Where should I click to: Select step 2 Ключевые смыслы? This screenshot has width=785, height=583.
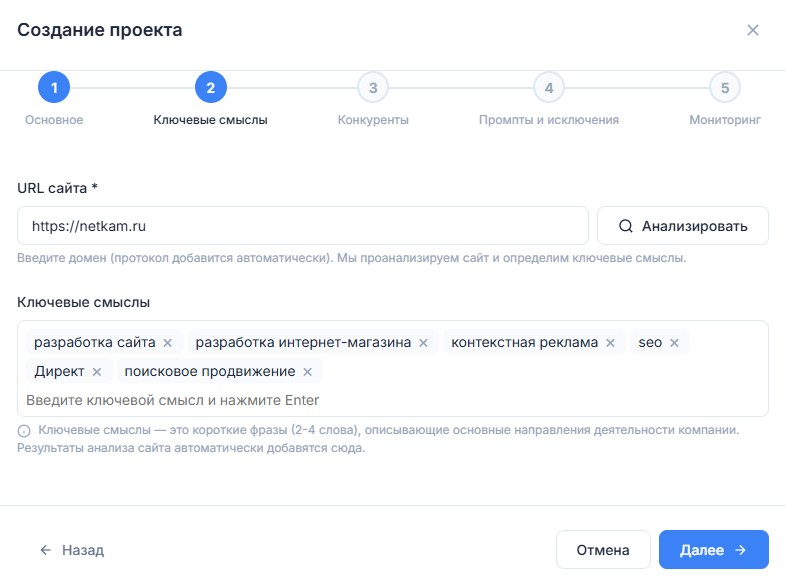[211, 88]
